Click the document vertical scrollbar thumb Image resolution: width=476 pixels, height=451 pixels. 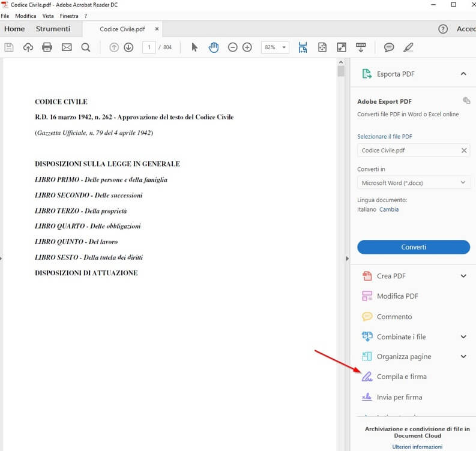(x=341, y=71)
